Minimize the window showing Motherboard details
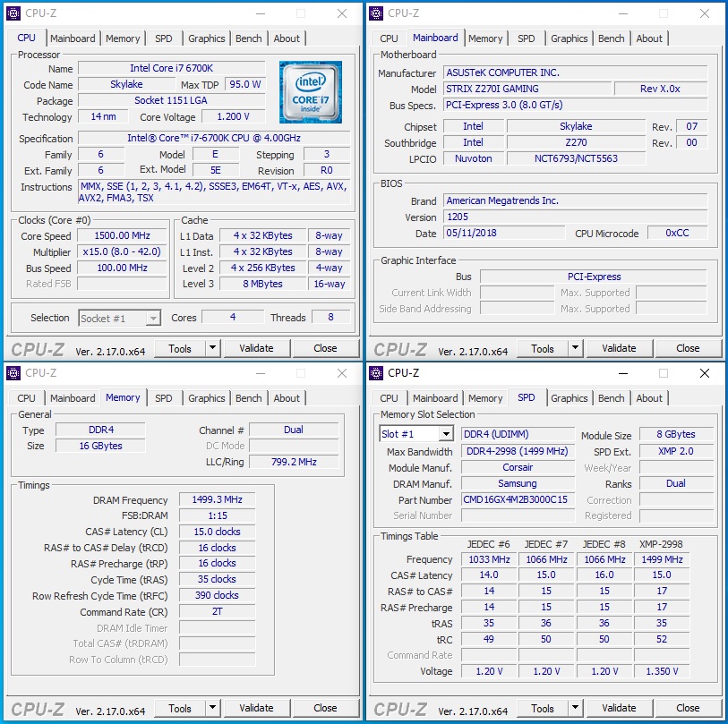Viewport: 728px width, 724px height. pos(621,13)
